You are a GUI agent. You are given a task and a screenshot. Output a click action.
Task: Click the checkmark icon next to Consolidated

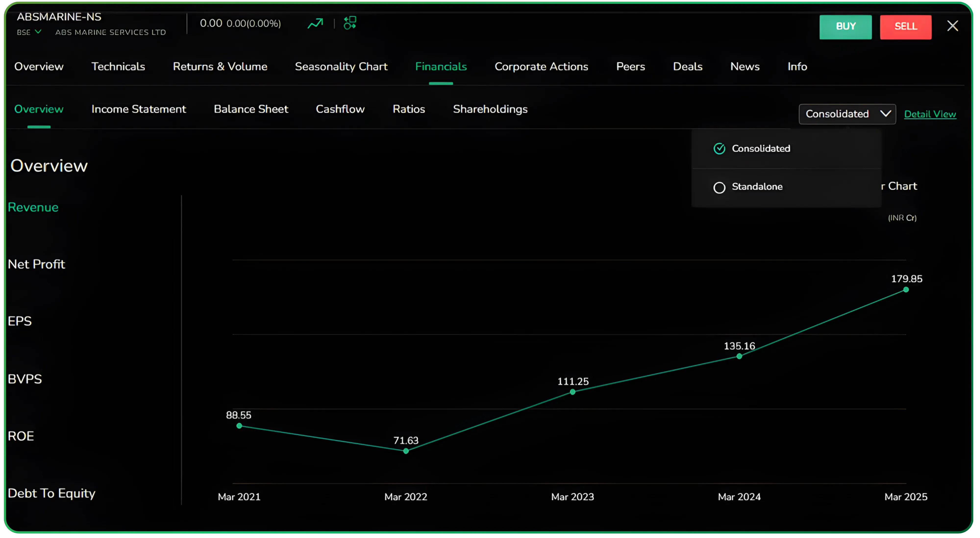pyautogui.click(x=719, y=148)
